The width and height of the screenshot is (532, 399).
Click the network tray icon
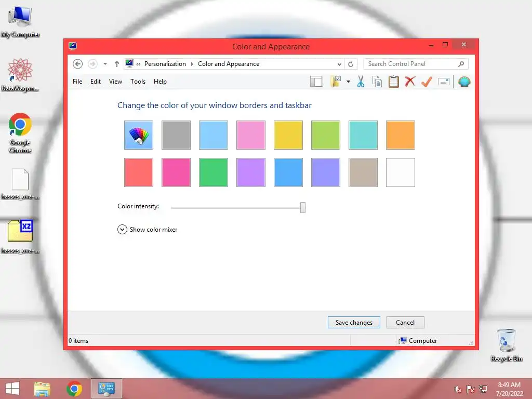point(483,390)
